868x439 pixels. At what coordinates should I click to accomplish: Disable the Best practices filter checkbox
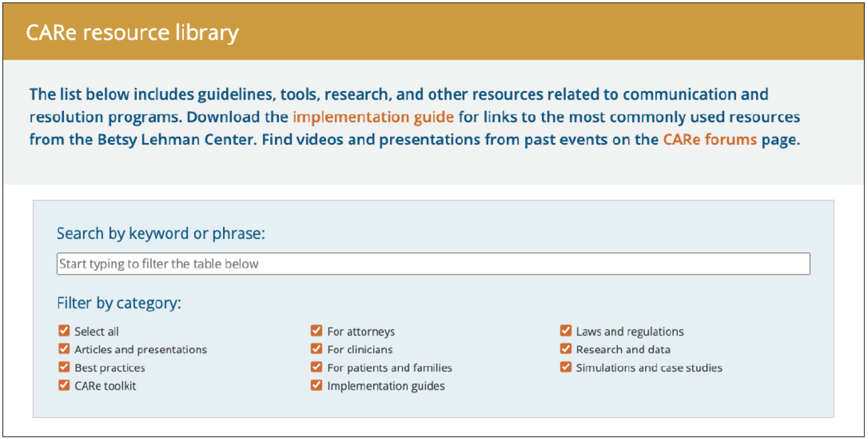click(64, 367)
